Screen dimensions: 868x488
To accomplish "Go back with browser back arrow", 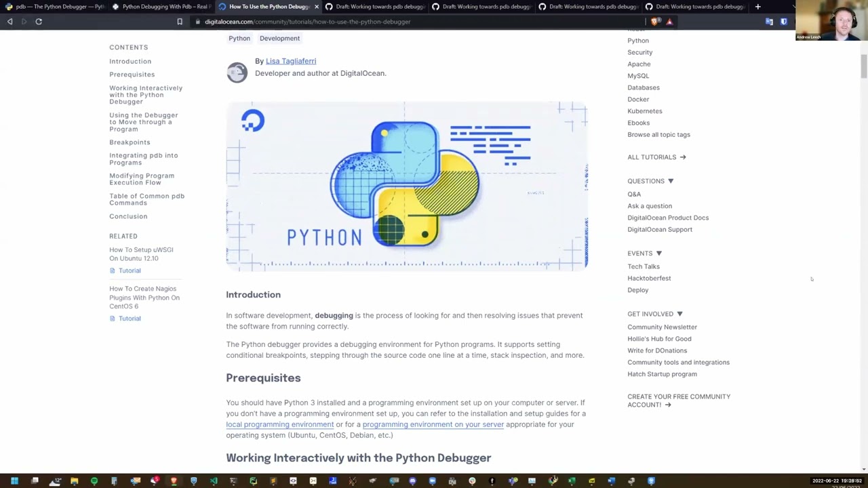I will [9, 22].
